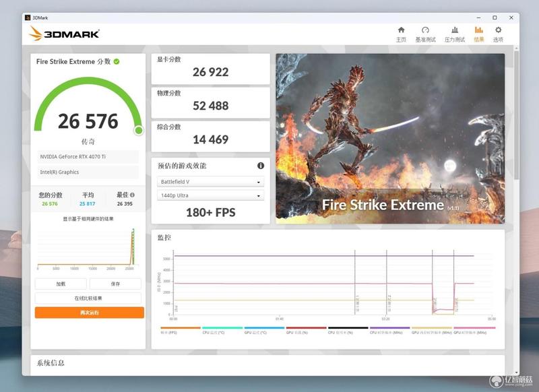Open the 基准测试 benchmarks gauge icon

pyautogui.click(x=425, y=34)
